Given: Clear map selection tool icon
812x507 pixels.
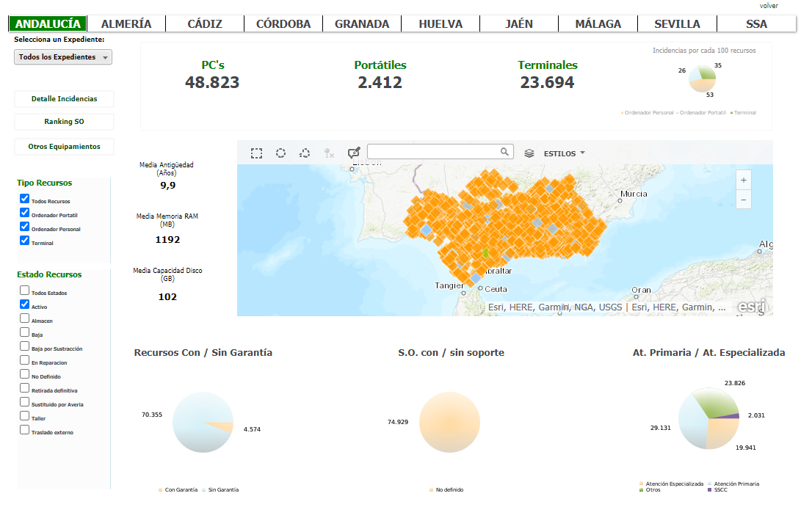Looking at the screenshot, I should click(x=329, y=153).
